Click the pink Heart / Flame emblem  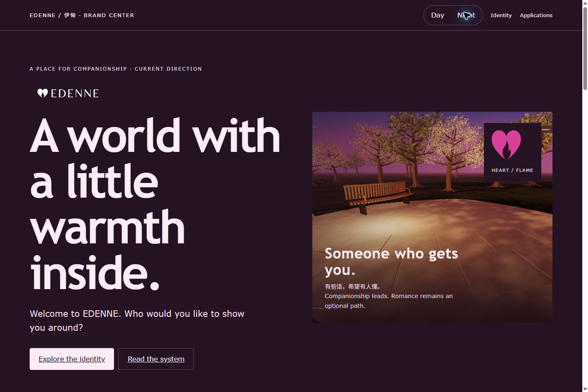pos(506,145)
